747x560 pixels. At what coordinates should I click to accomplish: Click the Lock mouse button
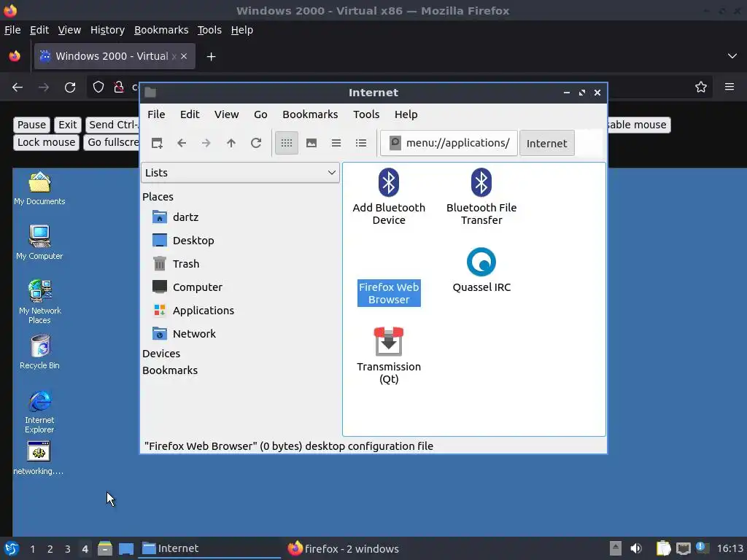(46, 142)
